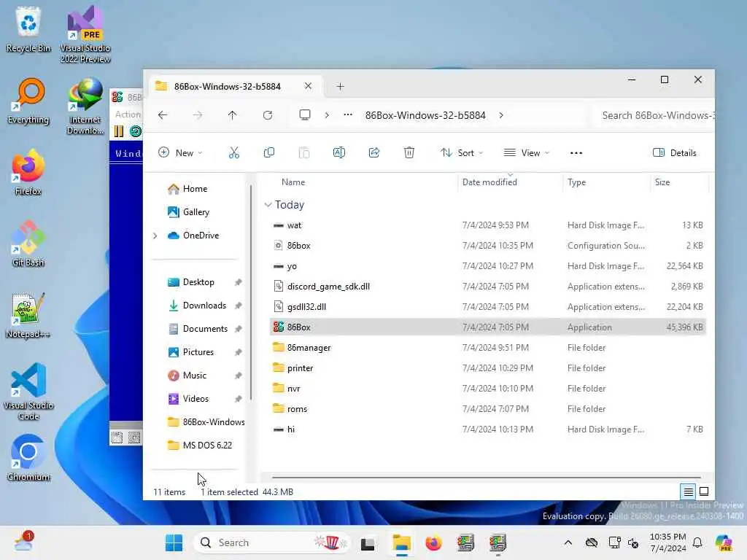
Task: Click the Delete trash icon in toolbar
Action: point(409,153)
